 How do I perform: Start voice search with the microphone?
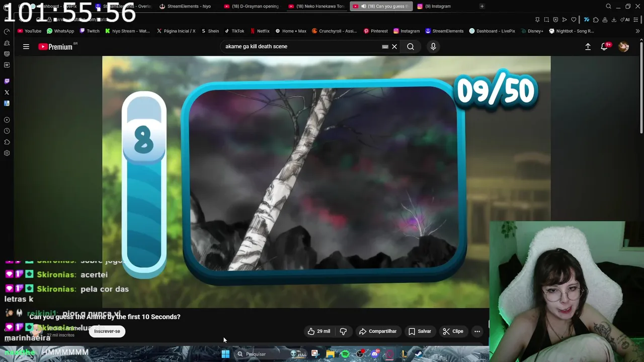point(433,47)
